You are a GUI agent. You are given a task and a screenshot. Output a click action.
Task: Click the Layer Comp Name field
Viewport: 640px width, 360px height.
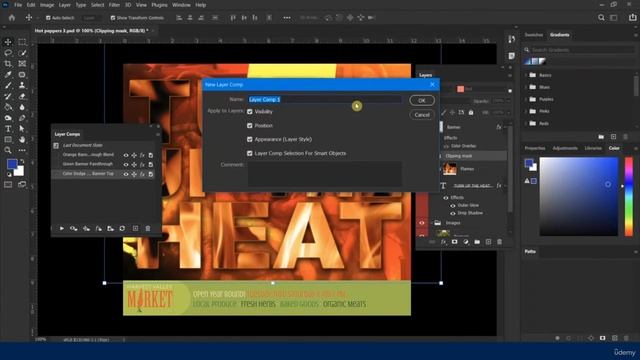324,100
